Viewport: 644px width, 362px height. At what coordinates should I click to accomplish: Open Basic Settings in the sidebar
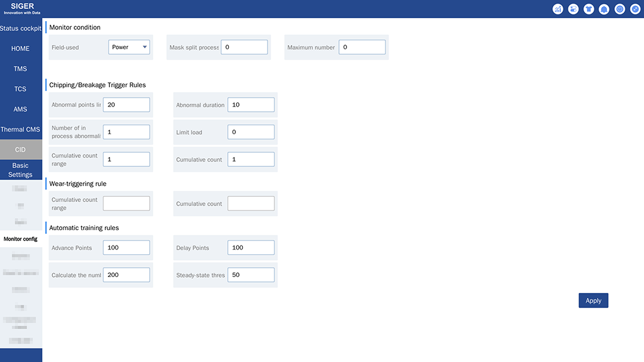20,170
